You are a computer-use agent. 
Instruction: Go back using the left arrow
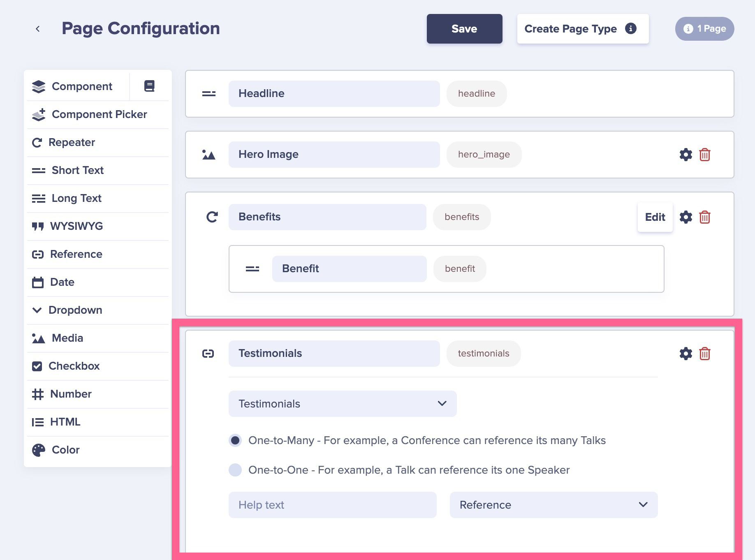(x=38, y=29)
